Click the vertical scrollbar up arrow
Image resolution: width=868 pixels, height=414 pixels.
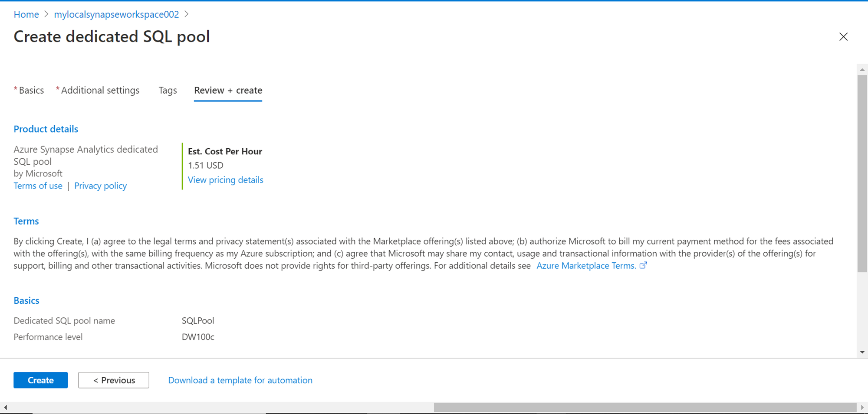coord(862,70)
